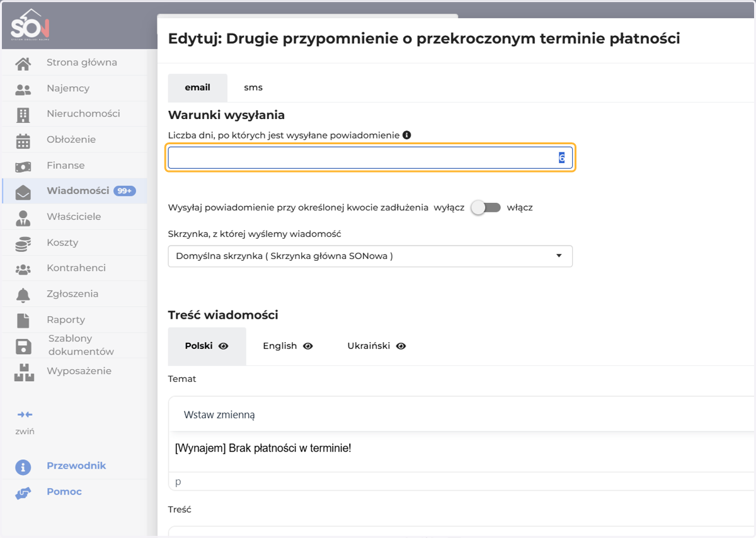Screen dimensions: 756x538
Task: Click the collapse sidebar arrows icon
Action: point(25,415)
